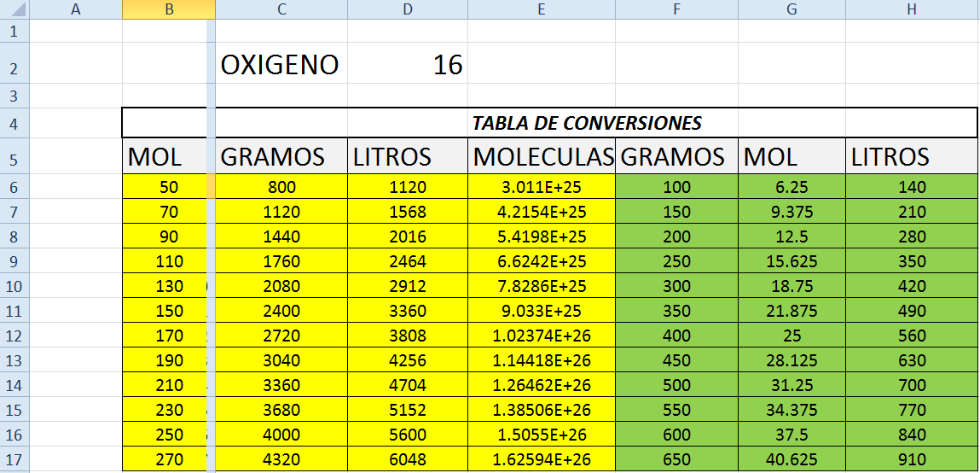Select cell showing 1.5055E+26
The width and height of the screenshot is (980, 473).
pos(542,435)
